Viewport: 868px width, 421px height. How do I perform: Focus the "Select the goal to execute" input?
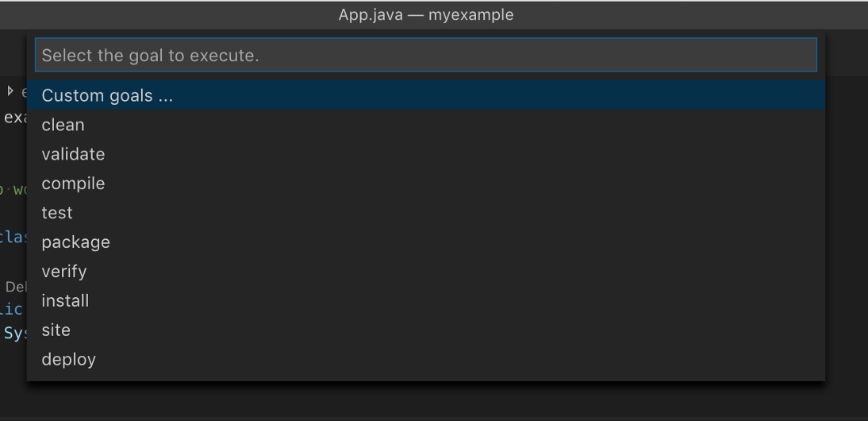point(425,56)
